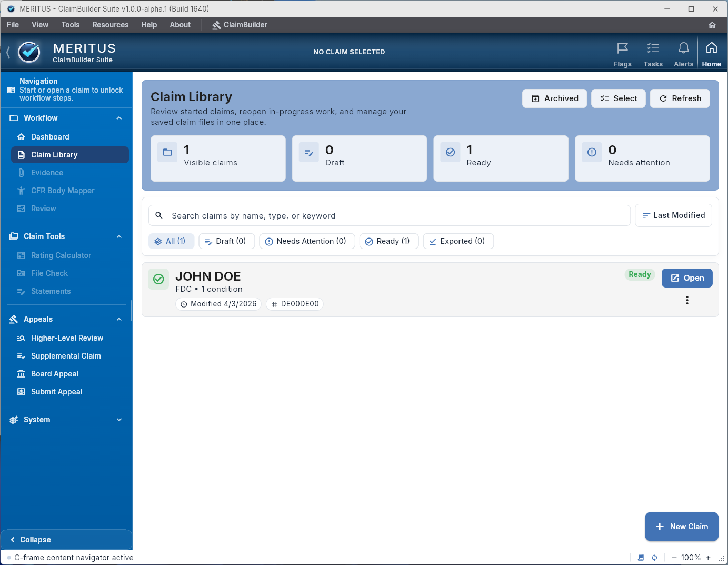
Task: Select the CFR Body Mapper in the sidebar
Action: [63, 190]
